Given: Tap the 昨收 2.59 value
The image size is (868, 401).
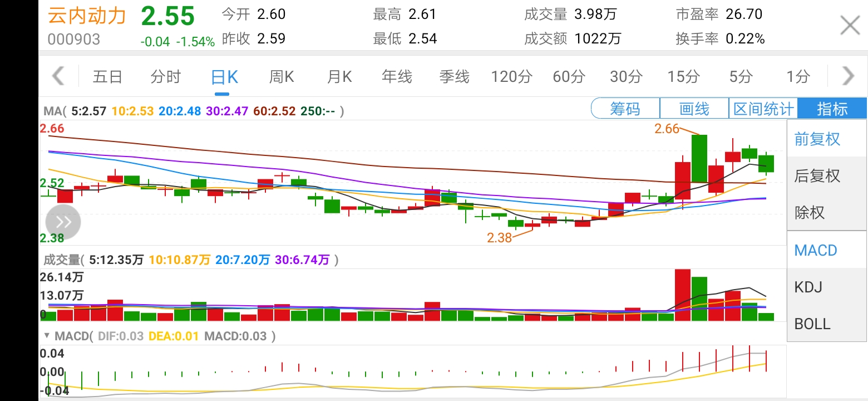Looking at the screenshot, I should (271, 38).
